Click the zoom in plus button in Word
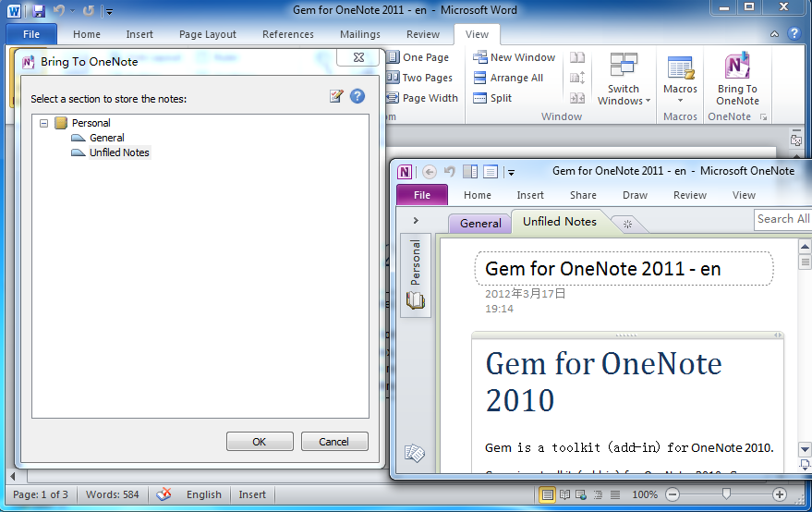 [x=780, y=494]
